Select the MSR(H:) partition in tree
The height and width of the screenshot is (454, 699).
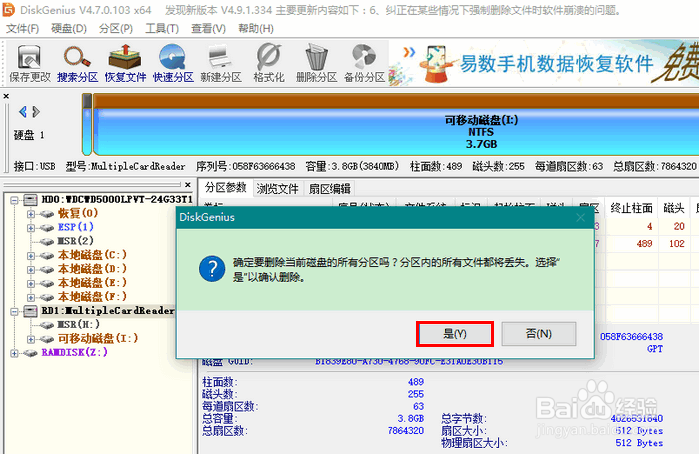coord(78,325)
